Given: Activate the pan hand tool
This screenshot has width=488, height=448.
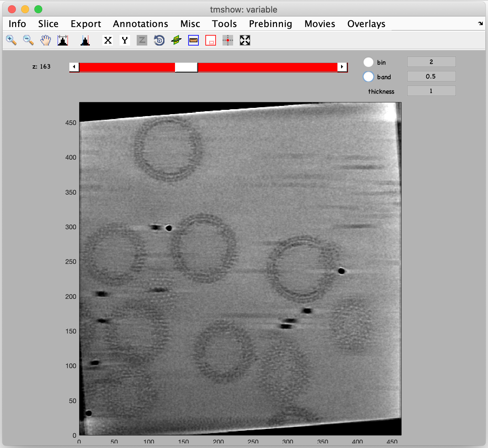Looking at the screenshot, I should pos(46,40).
